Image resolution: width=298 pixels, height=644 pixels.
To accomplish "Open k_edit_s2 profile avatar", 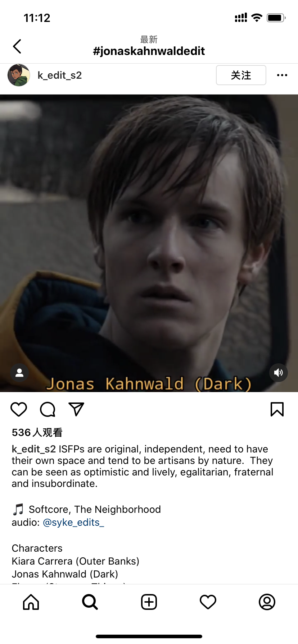I will click(x=19, y=75).
